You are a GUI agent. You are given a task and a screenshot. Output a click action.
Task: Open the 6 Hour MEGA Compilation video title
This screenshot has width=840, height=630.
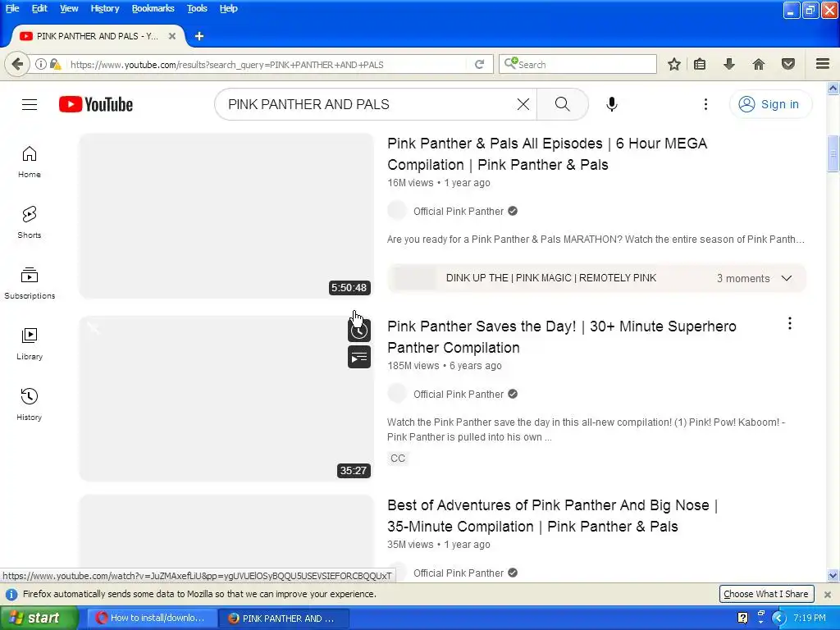click(547, 153)
